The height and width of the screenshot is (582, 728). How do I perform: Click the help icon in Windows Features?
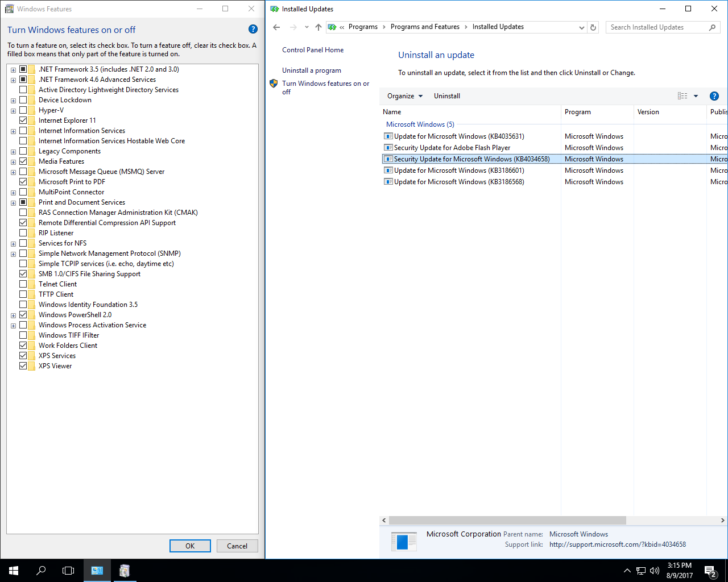tap(253, 29)
